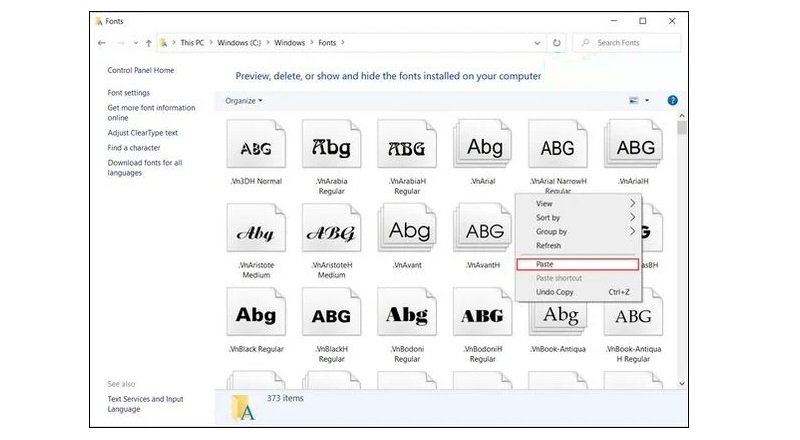Expand the chevron after Fonts breadcrumb

343,42
